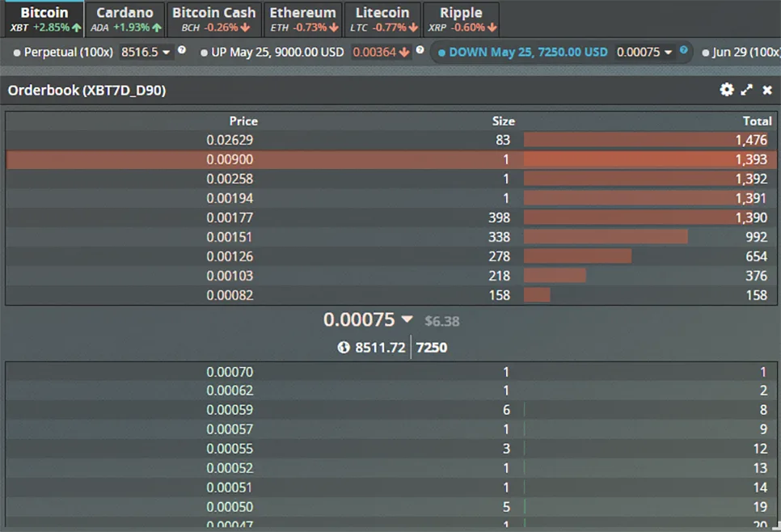The width and height of the screenshot is (781, 532).
Task: Switch to the Cardano ADA tab
Action: pos(125,19)
